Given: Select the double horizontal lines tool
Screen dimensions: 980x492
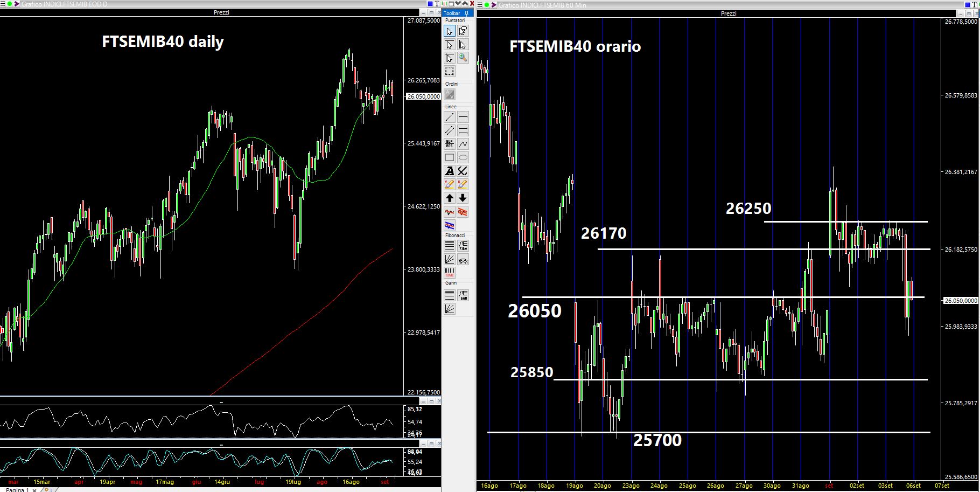Looking at the screenshot, I should pos(463,130).
